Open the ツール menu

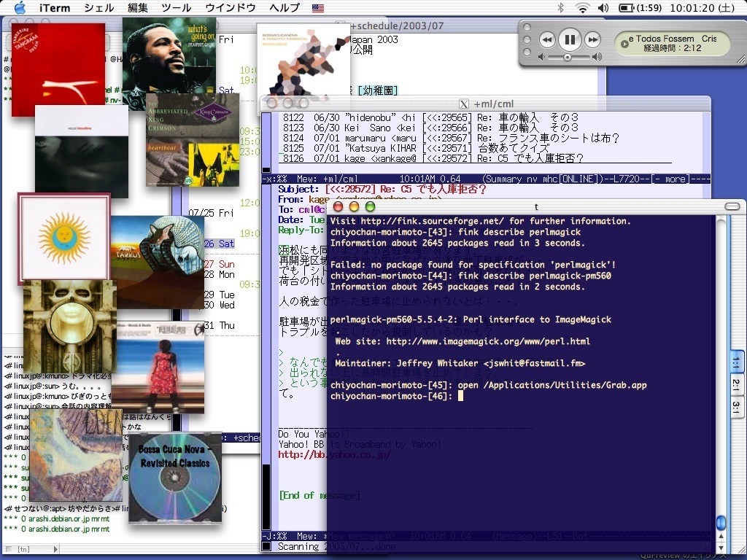tap(177, 7)
